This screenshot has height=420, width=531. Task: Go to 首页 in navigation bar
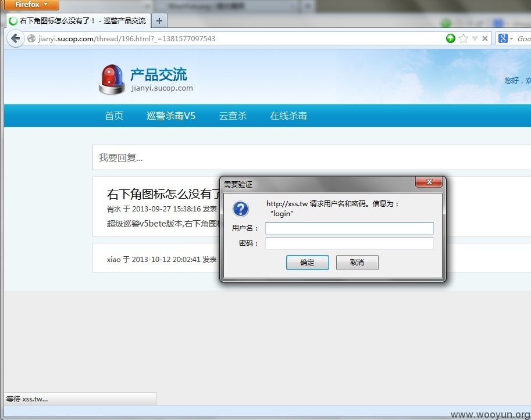pos(114,116)
